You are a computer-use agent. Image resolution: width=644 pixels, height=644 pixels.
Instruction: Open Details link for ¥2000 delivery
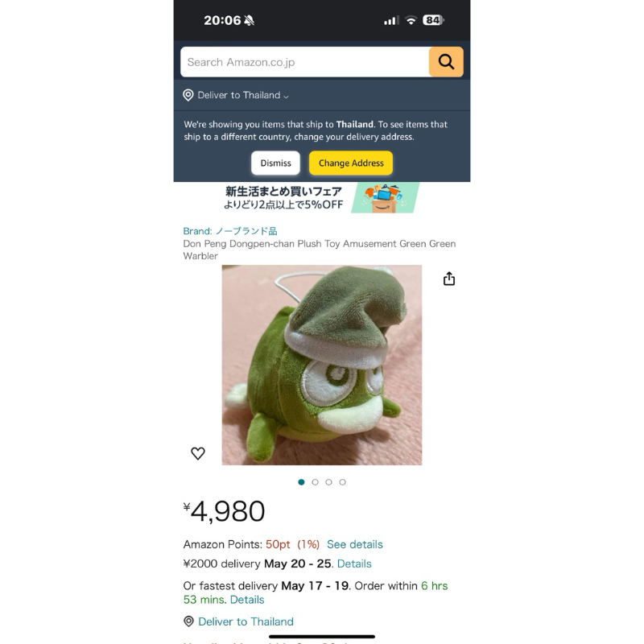[x=354, y=564]
